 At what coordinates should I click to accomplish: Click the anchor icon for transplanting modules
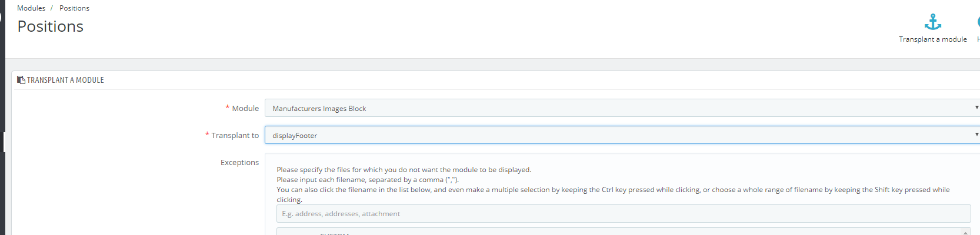coord(932,22)
